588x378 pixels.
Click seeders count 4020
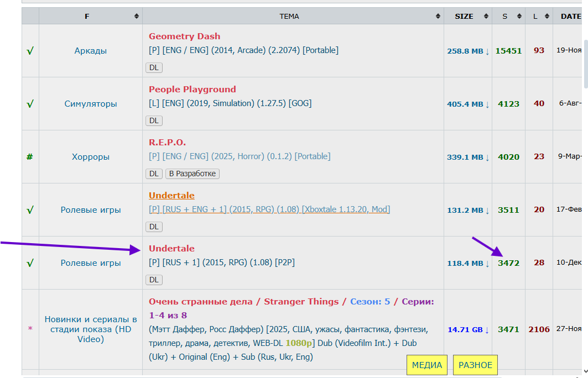[x=508, y=157]
